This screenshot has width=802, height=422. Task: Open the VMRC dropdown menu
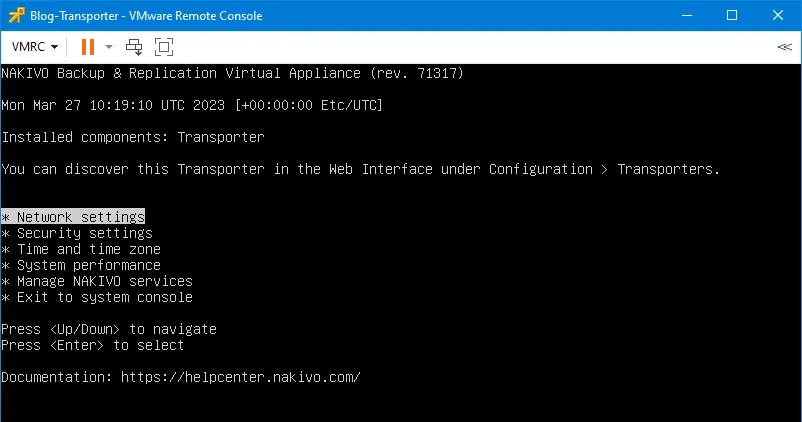(34, 47)
